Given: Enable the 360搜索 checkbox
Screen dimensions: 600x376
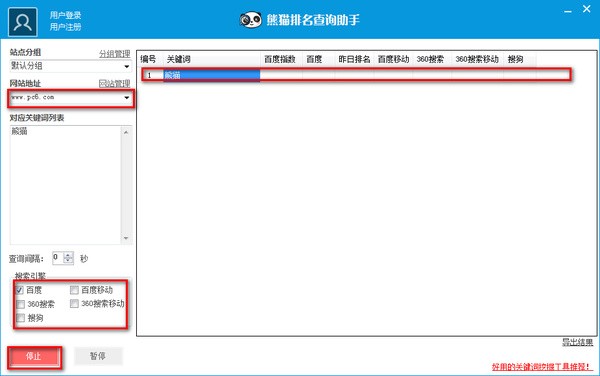Looking at the screenshot, I should [21, 304].
